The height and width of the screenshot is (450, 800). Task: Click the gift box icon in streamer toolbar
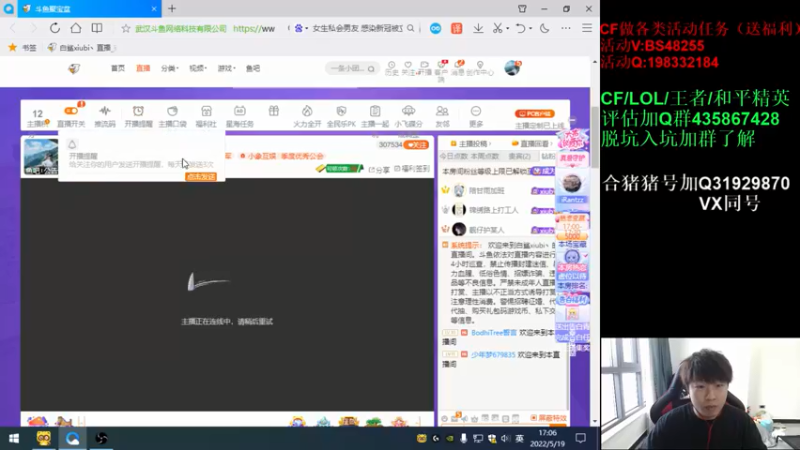click(274, 111)
